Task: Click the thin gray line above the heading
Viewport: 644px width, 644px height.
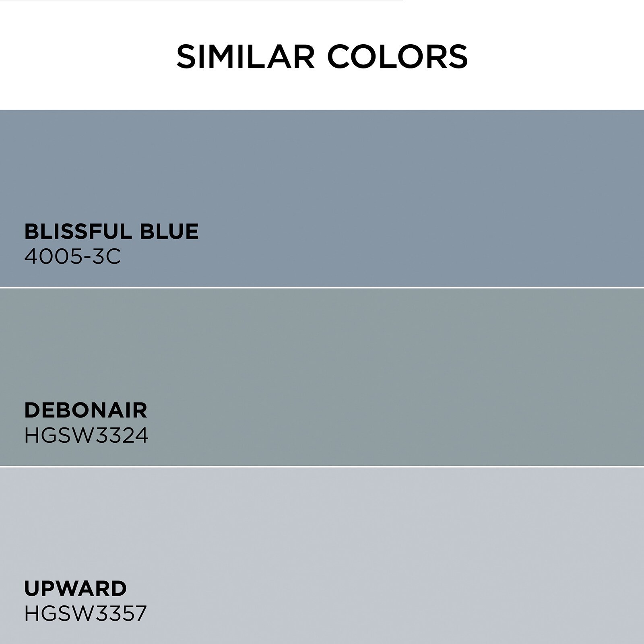Action: 201,0
